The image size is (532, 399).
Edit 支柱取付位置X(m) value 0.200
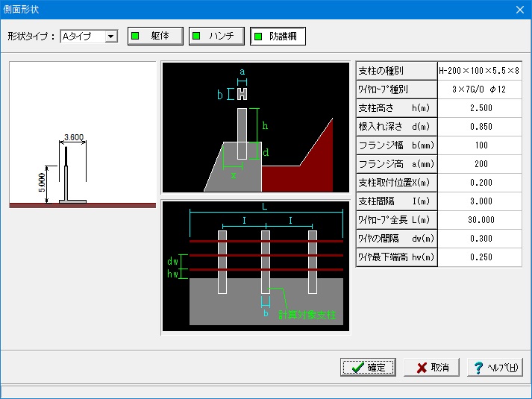[480, 183]
